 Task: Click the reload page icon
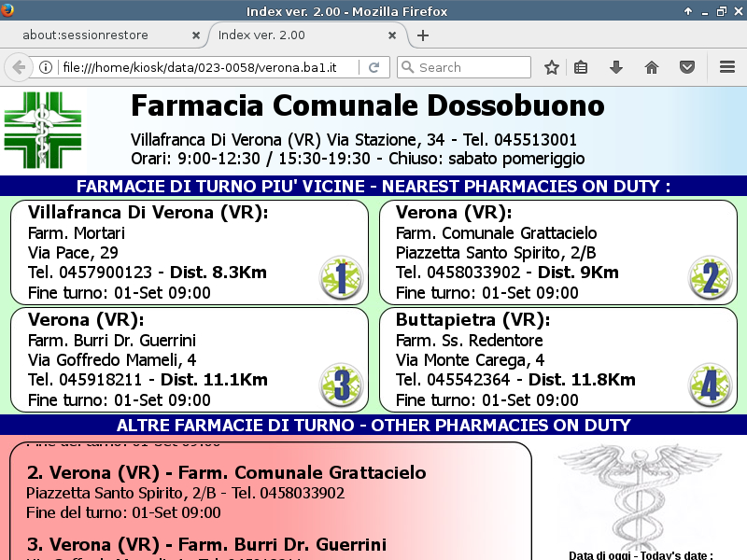pos(373,67)
